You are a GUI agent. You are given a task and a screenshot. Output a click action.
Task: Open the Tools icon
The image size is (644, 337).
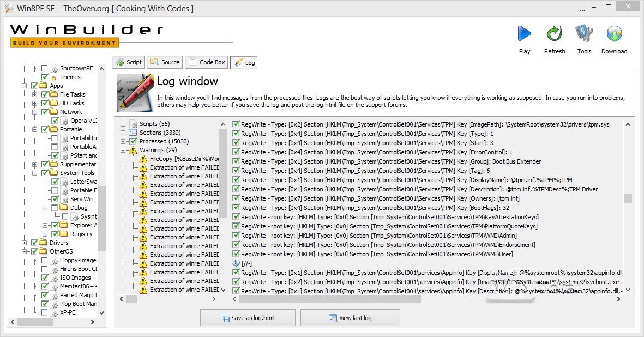click(x=584, y=33)
